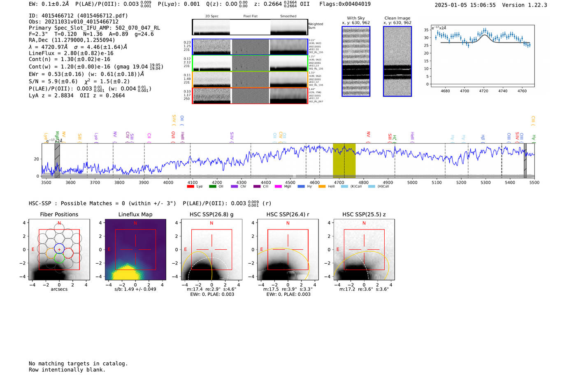Click the 'm:17.2 re:3.6"' caption under z image
Viewport: 576px width, 392px height.
coord(364,289)
